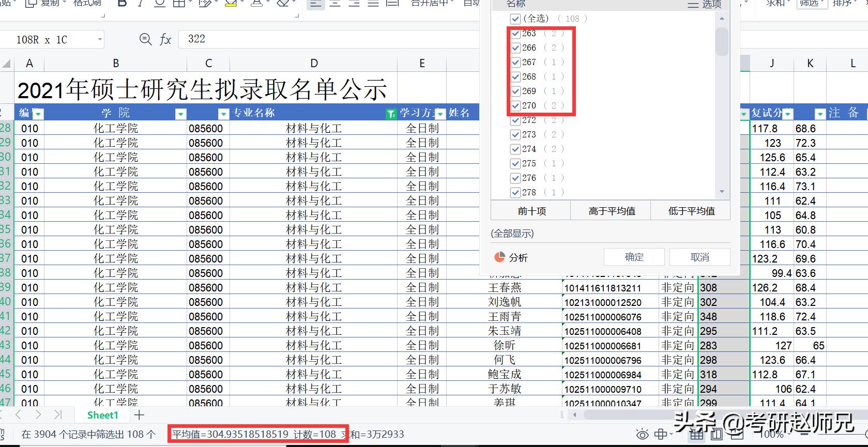Image resolution: width=868 pixels, height=447 pixels.
Task: Click the (全部显示) show all link
Action: click(512, 234)
